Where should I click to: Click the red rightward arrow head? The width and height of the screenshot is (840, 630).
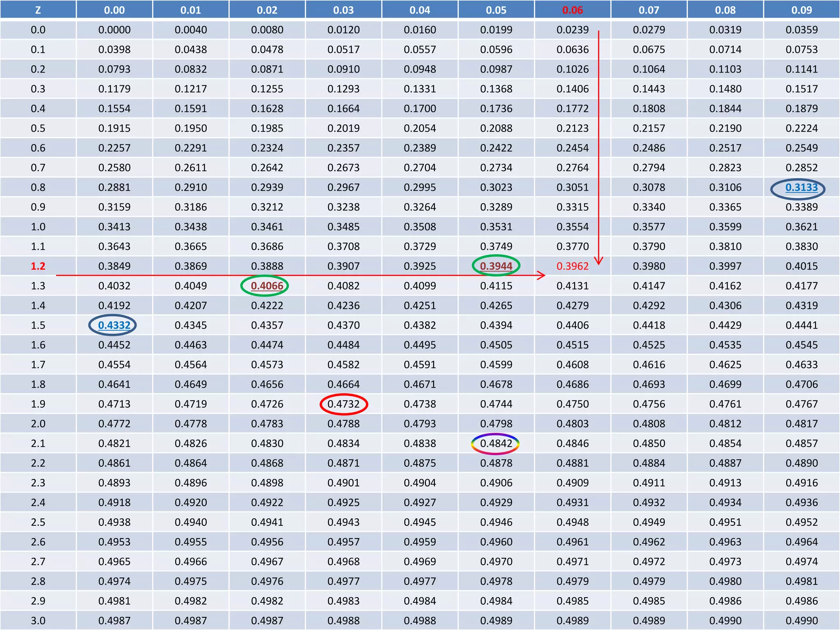click(x=541, y=275)
